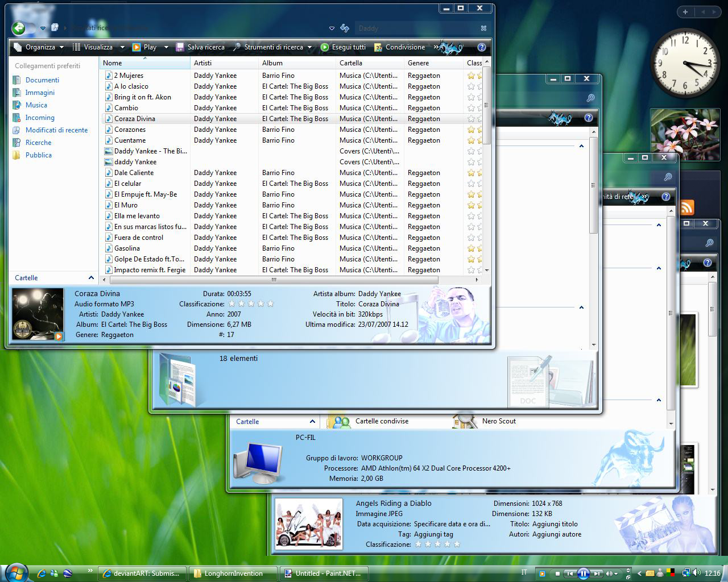Image resolution: width=728 pixels, height=582 pixels.
Task: Click the Angels Riding a Diablo thumbnail
Action: 309,524
